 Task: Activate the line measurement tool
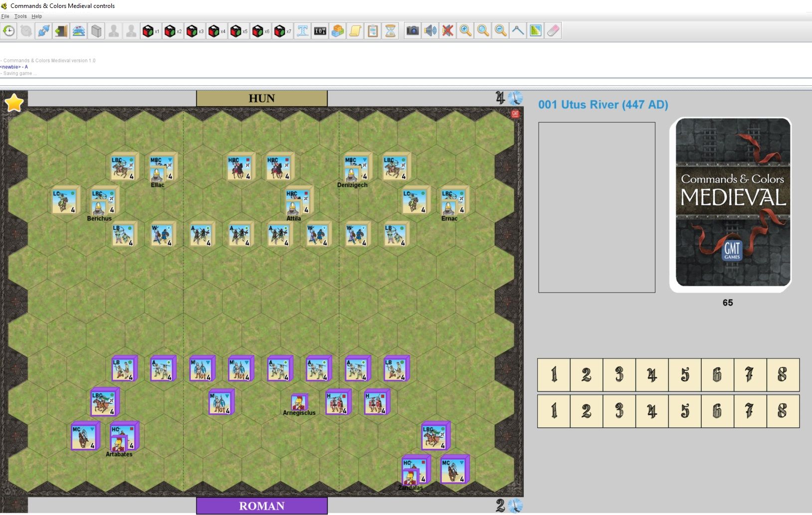518,30
